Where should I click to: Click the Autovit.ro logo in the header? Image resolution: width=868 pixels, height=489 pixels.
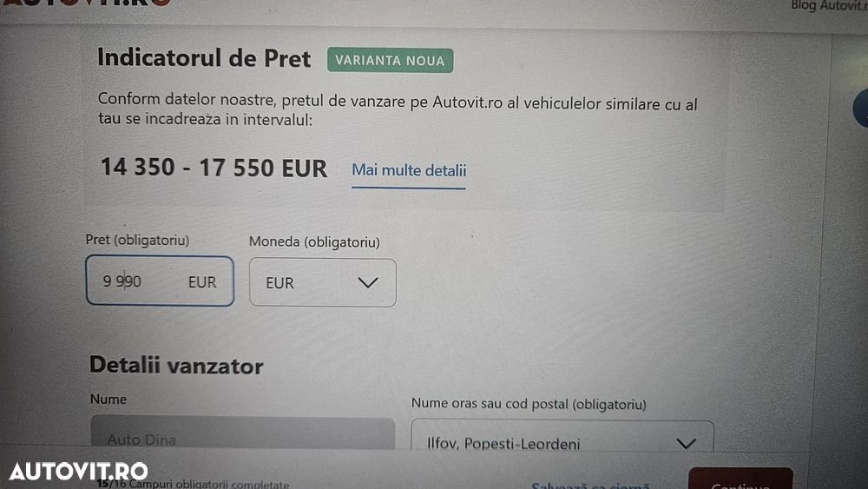pos(87,3)
